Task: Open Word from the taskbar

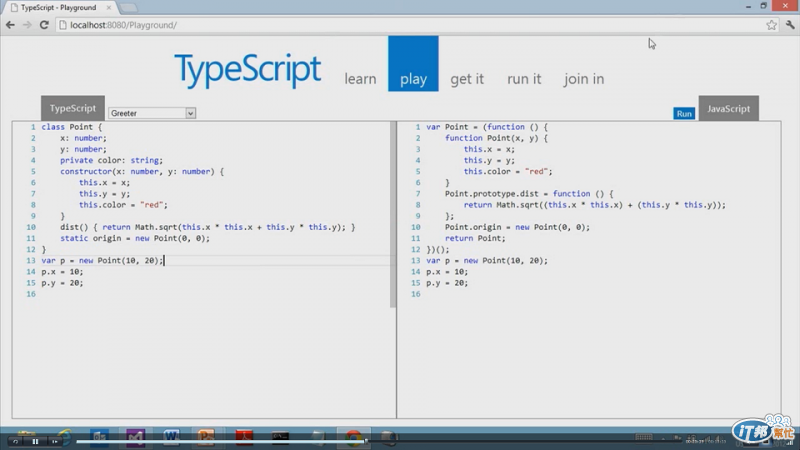Action: click(171, 437)
